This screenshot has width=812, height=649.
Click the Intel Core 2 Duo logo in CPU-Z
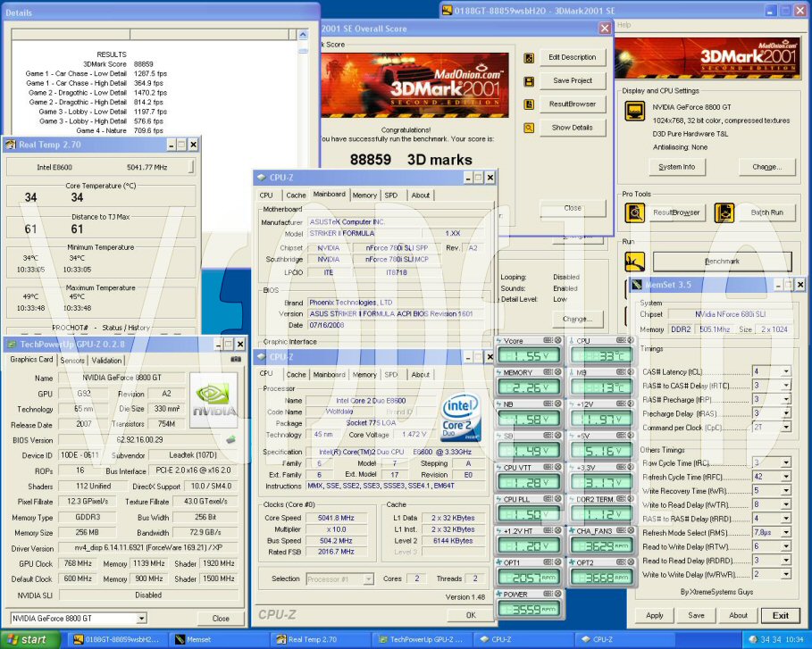460,419
